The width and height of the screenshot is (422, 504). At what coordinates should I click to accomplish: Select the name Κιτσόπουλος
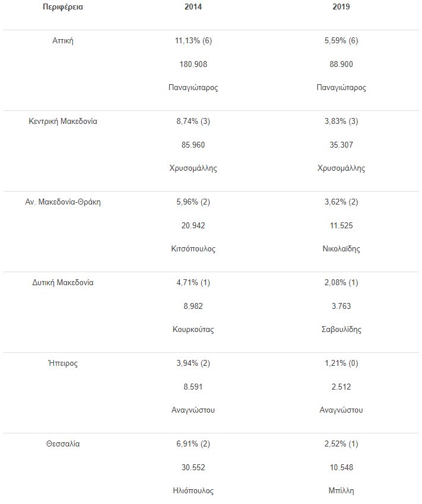(x=193, y=249)
